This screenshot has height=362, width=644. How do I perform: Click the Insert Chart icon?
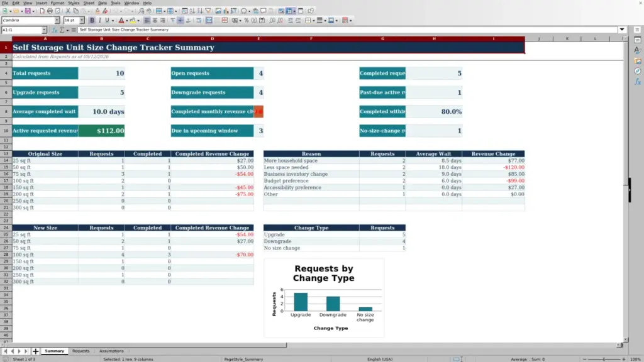226,11
